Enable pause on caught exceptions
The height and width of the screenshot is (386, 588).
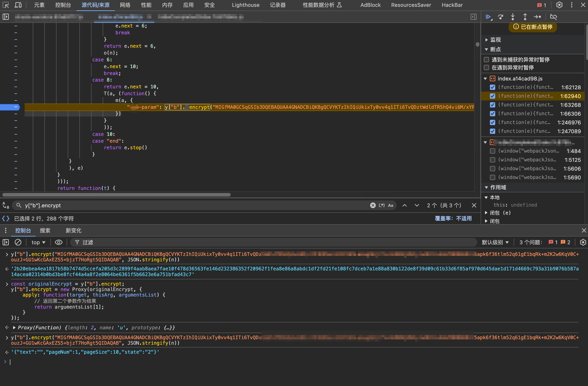(x=486, y=68)
